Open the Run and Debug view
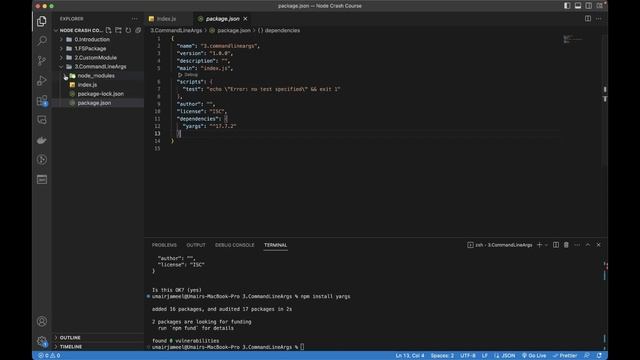The image size is (640, 360). pos(42,80)
